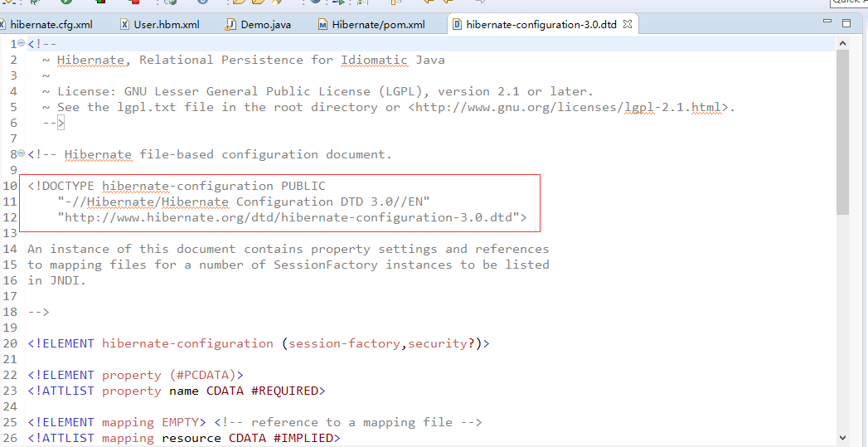Click the <!ELEMENT keyword on line 20

[x=61, y=343]
